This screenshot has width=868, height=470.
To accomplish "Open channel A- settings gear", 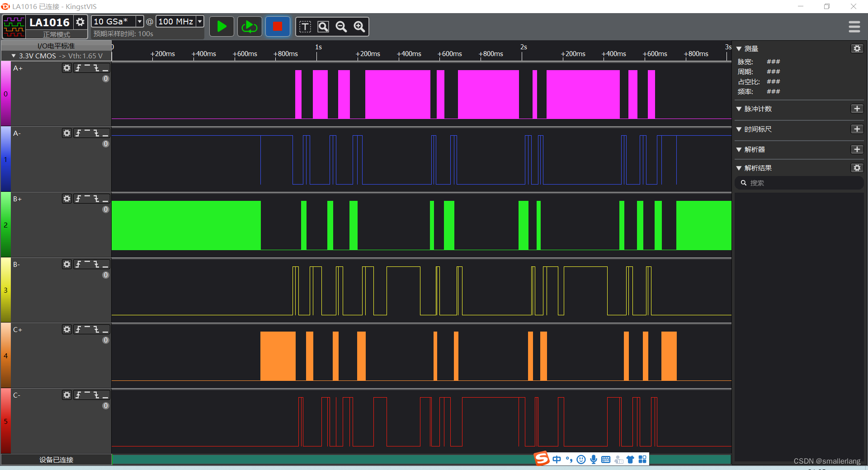I will click(67, 133).
